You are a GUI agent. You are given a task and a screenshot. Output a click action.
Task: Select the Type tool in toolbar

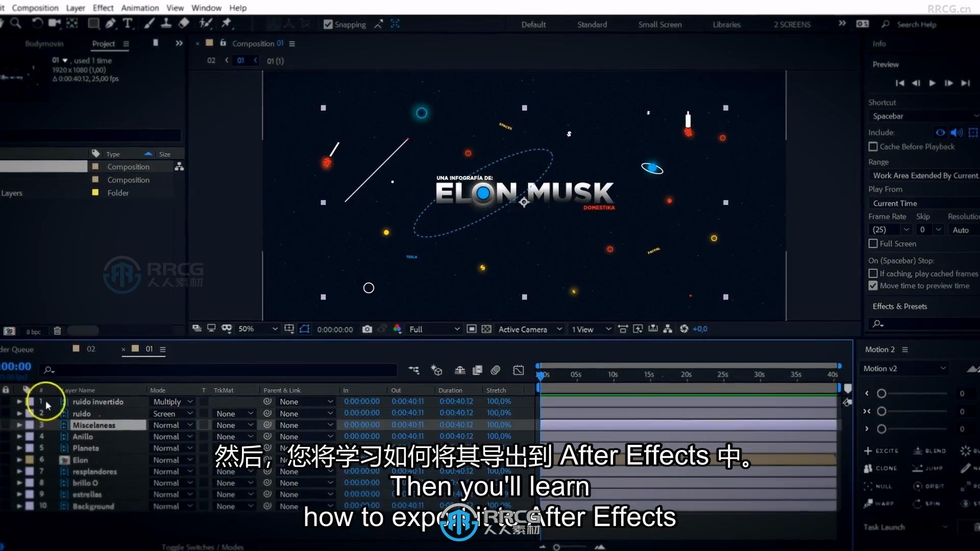click(x=128, y=23)
